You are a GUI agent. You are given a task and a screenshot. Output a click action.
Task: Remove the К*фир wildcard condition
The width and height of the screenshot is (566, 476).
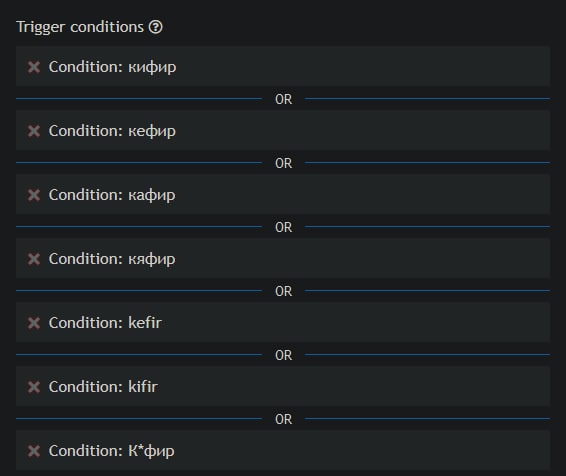(x=34, y=451)
